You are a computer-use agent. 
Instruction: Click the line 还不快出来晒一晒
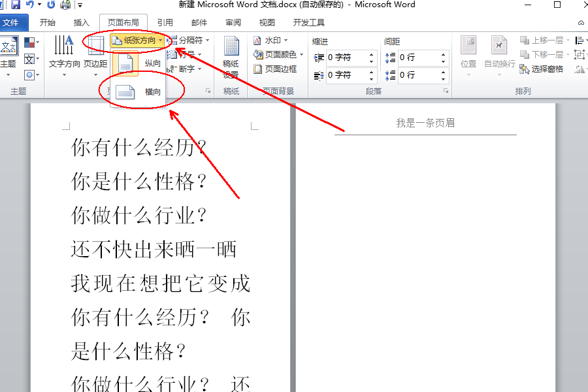pyautogui.click(x=154, y=250)
